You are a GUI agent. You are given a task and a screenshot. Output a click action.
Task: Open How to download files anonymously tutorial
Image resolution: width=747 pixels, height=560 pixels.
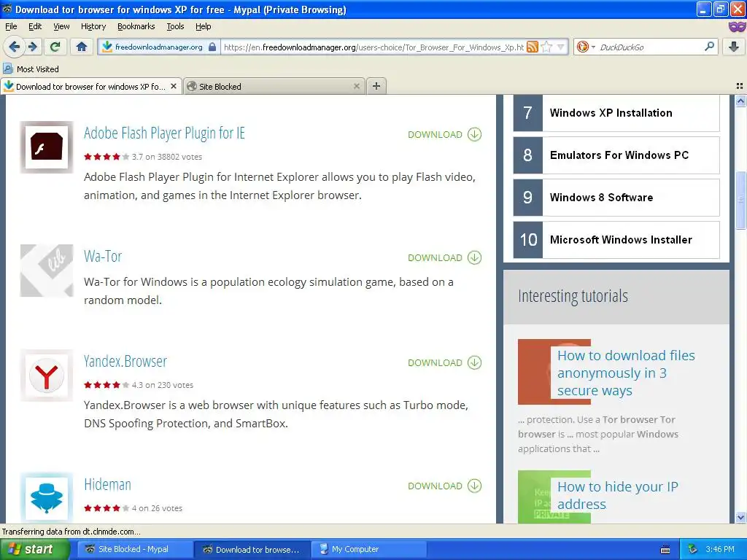click(x=625, y=373)
